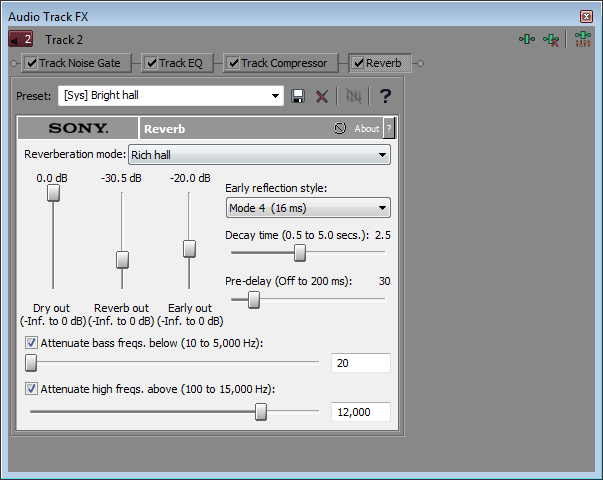The image size is (603, 480).
Task: Click the bass frequency field showing 20
Action: pos(361,363)
